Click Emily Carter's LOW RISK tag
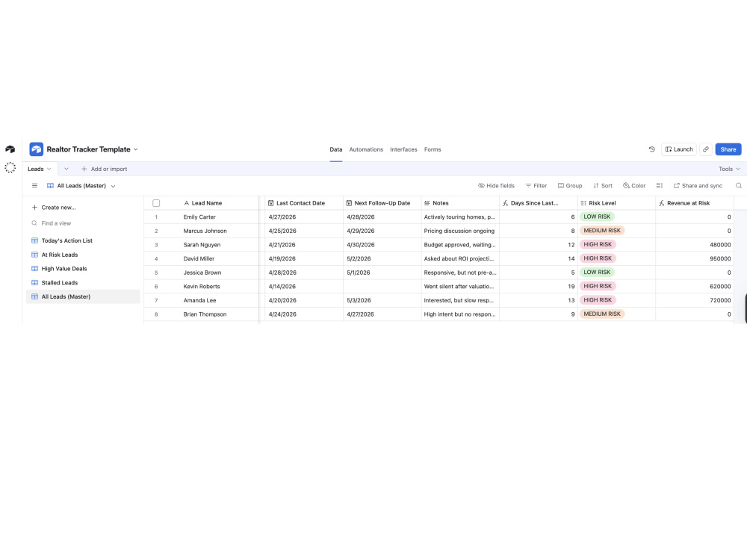This screenshot has height=560, width=747. (x=597, y=217)
